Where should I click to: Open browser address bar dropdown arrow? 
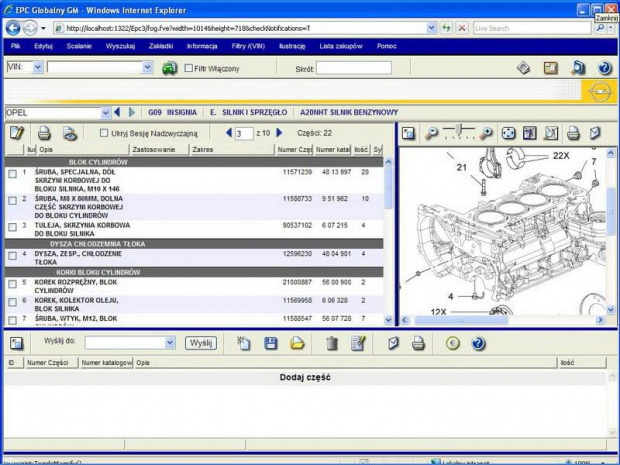pos(431,28)
